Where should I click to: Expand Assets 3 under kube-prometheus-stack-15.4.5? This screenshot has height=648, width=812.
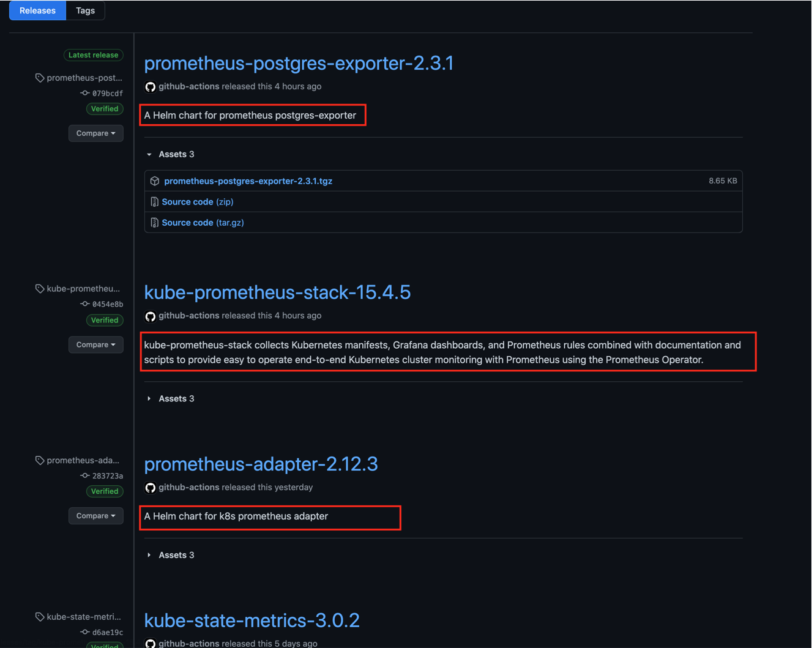pyautogui.click(x=170, y=398)
